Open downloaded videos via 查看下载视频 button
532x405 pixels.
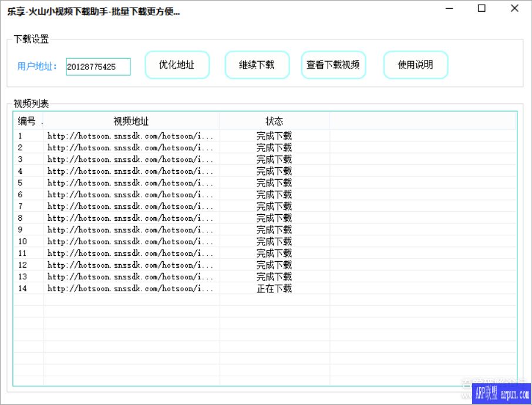333,65
